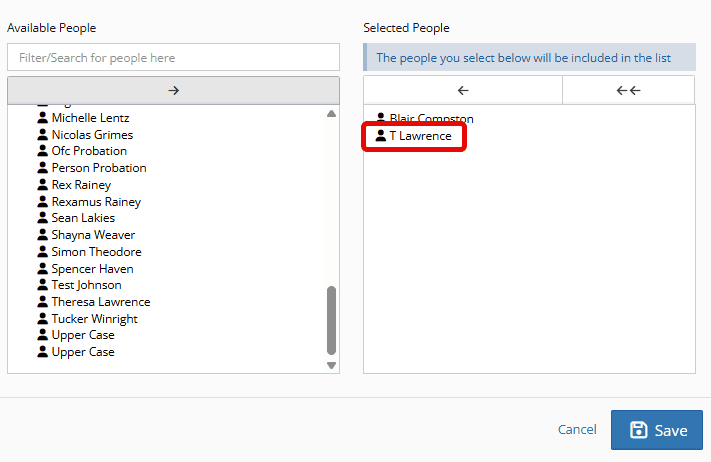Pick Spencer Haven from the available list
The width and height of the screenshot is (711, 462).
pyautogui.click(x=92, y=269)
